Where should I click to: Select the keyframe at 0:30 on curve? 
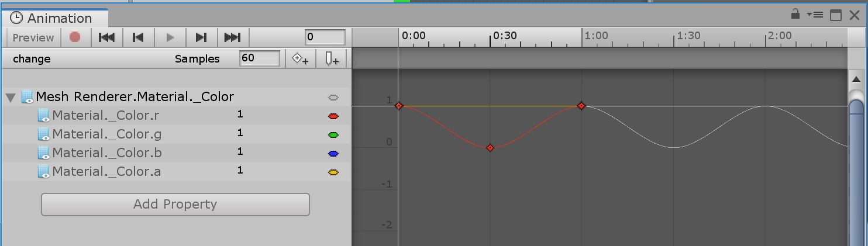point(490,148)
